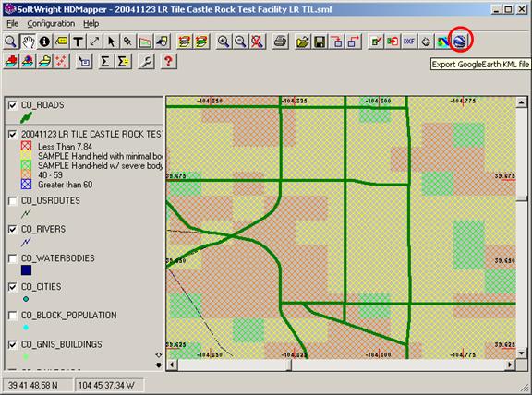The height and width of the screenshot is (395, 532).
Task: Enable the CO_BLOCK_POPULATION layer checkbox
Action: coord(12,316)
